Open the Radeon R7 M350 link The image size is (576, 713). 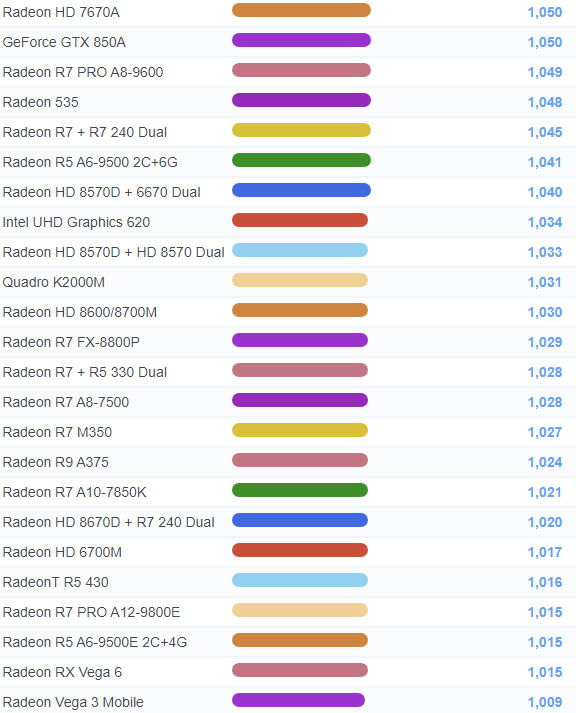(x=57, y=432)
